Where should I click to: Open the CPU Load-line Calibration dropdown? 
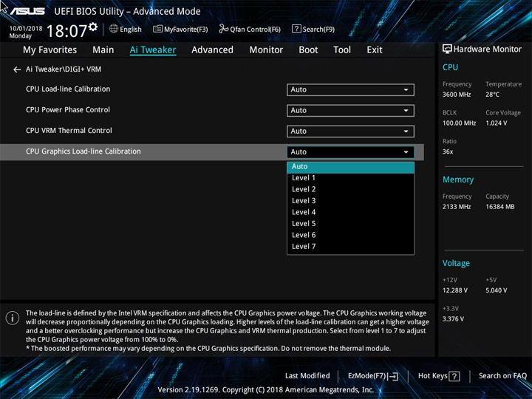click(350, 90)
